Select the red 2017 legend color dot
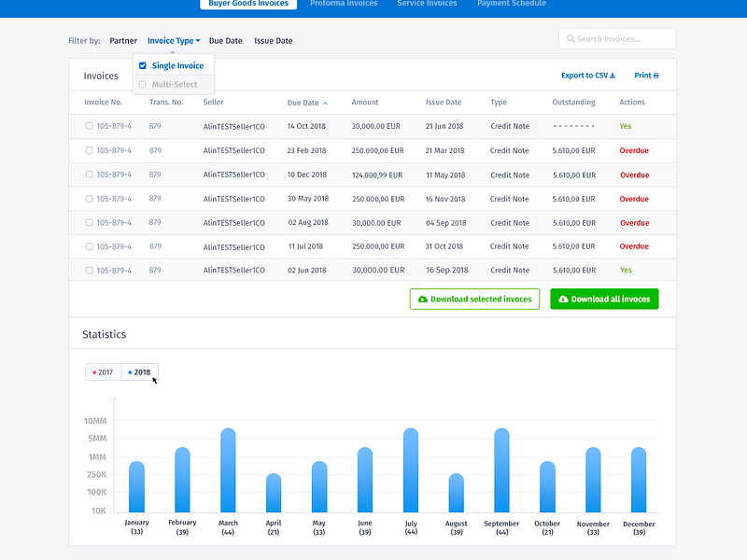This screenshot has height=560, width=747. point(95,371)
